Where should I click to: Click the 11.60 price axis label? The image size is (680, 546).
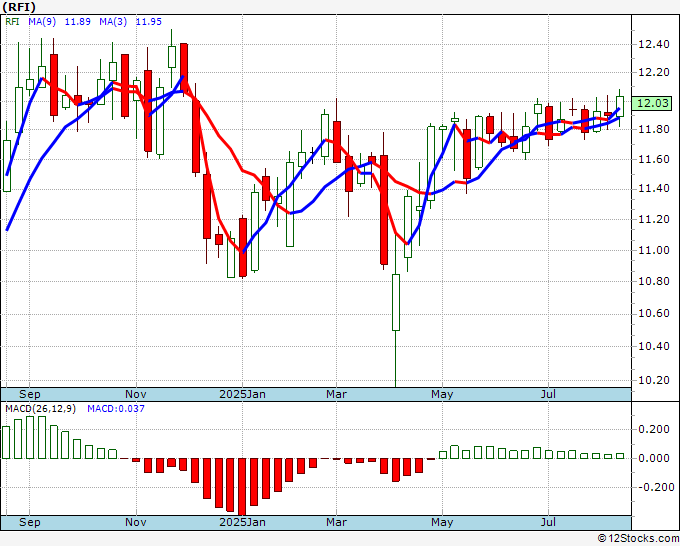pos(653,160)
